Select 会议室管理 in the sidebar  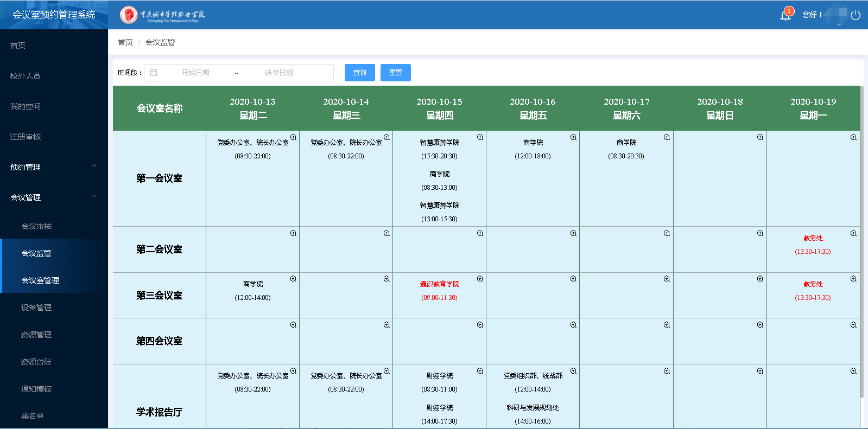pyautogui.click(x=40, y=280)
